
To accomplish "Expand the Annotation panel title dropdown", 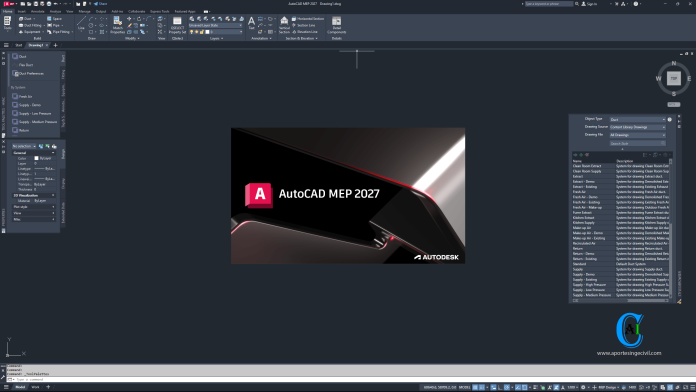I will pos(261,38).
